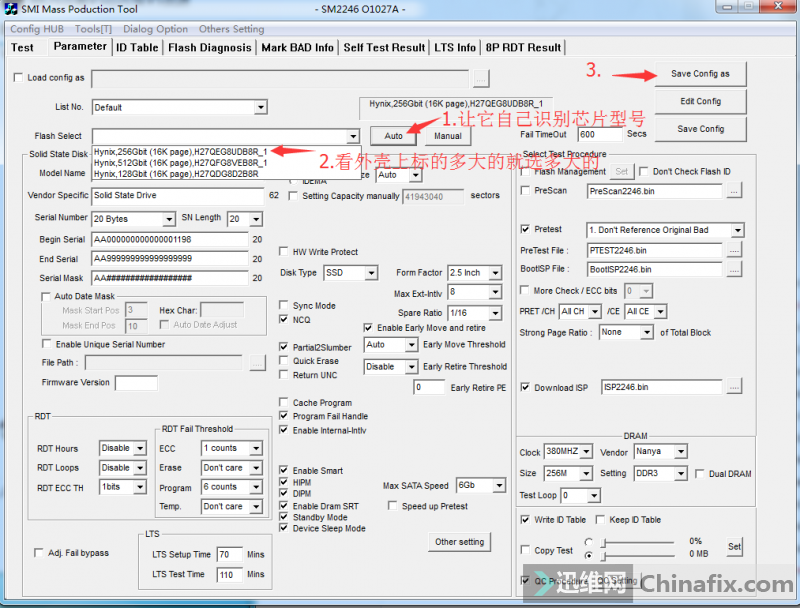800x608 pixels.
Task: Click the Manual button
Action: click(x=447, y=136)
